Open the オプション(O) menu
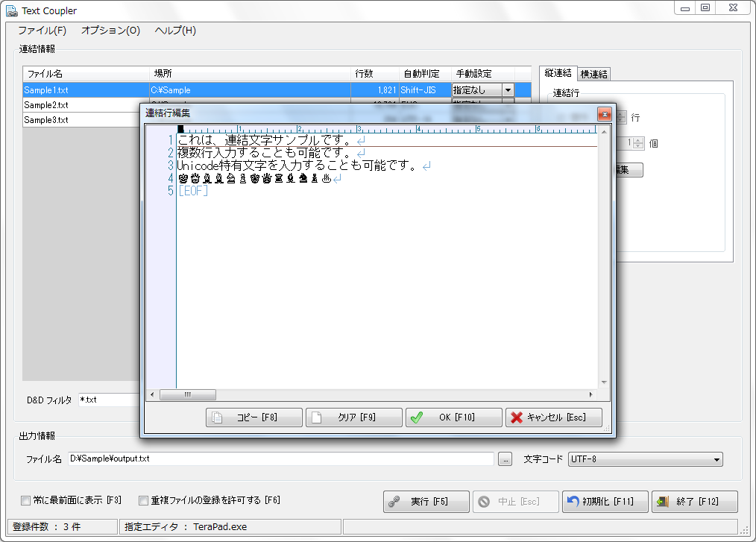The width and height of the screenshot is (756, 542). [x=110, y=31]
